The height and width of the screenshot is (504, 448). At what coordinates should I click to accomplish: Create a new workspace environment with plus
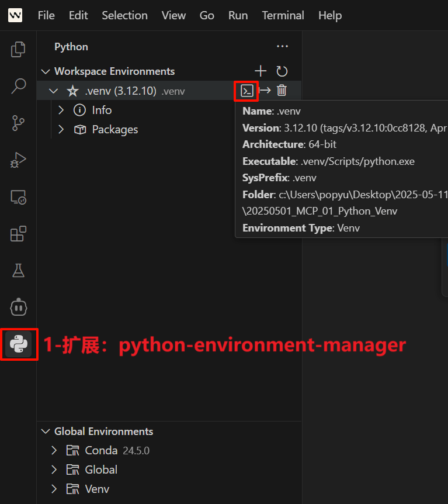click(x=261, y=71)
